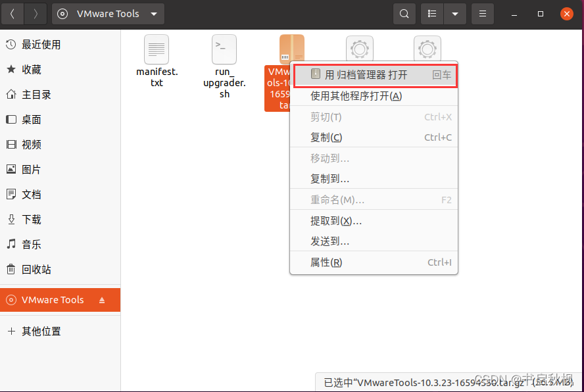
Task: Minimize the file manager window
Action: pos(514,14)
